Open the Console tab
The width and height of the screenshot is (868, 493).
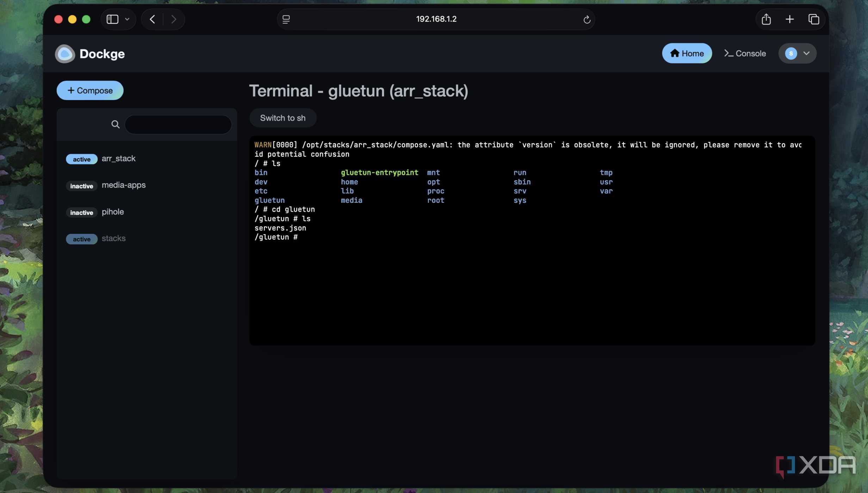[x=745, y=53]
